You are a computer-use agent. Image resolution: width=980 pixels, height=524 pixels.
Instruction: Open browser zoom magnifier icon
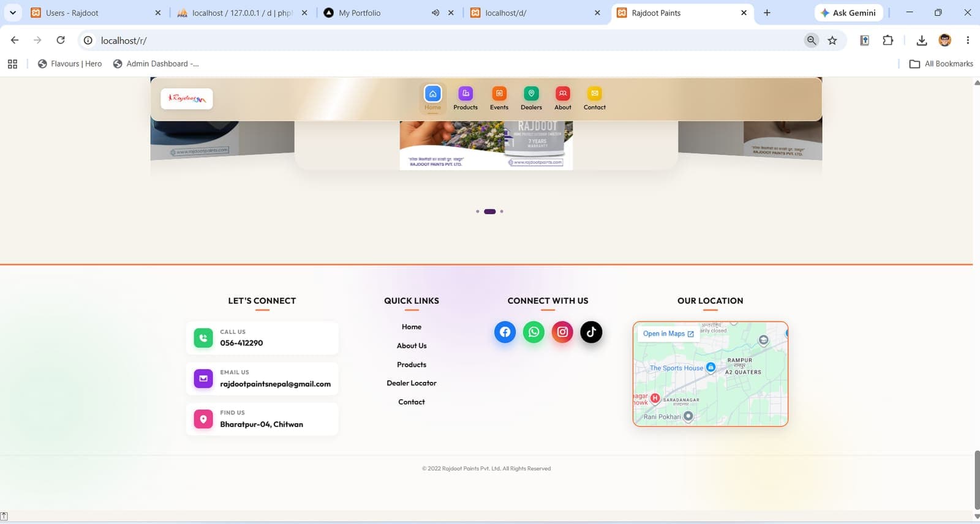812,40
